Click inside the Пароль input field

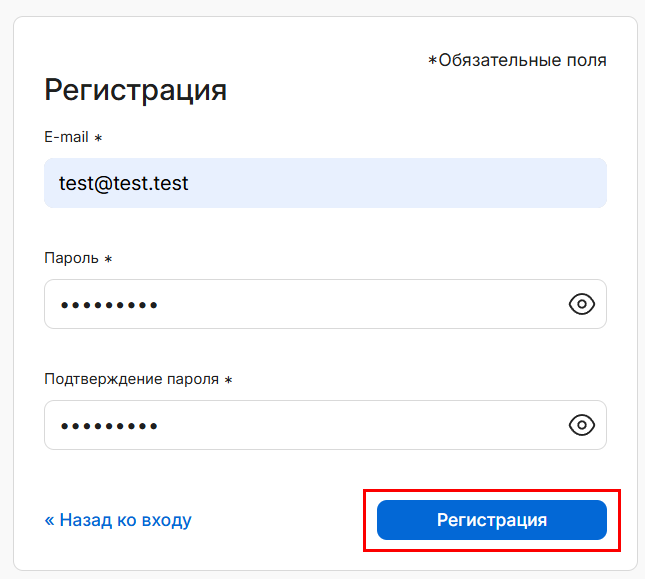tap(300, 304)
